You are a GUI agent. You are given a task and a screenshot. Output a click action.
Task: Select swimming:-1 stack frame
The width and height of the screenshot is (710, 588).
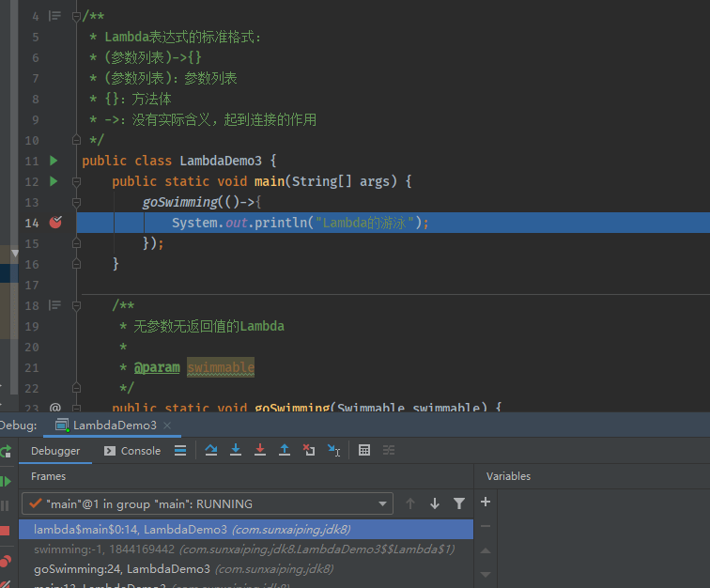pyautogui.click(x=246, y=549)
